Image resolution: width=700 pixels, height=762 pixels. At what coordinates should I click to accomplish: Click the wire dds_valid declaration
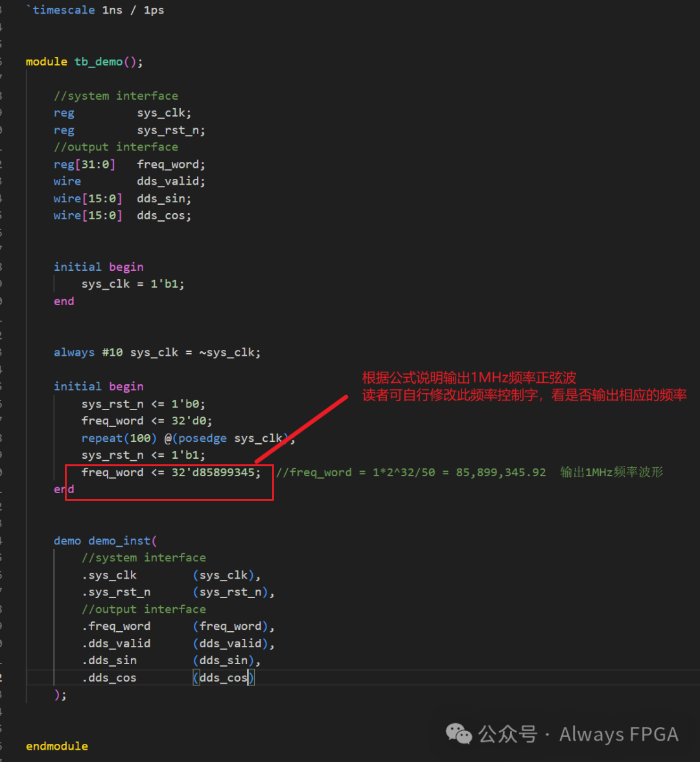130,181
